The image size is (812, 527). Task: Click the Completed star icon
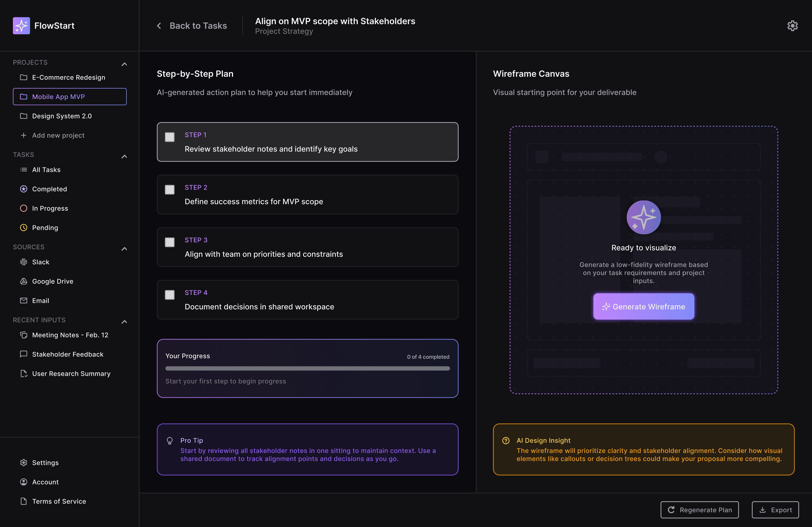point(24,189)
